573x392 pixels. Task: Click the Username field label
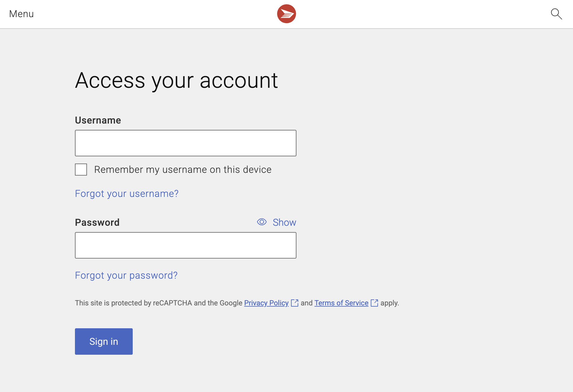[98, 120]
